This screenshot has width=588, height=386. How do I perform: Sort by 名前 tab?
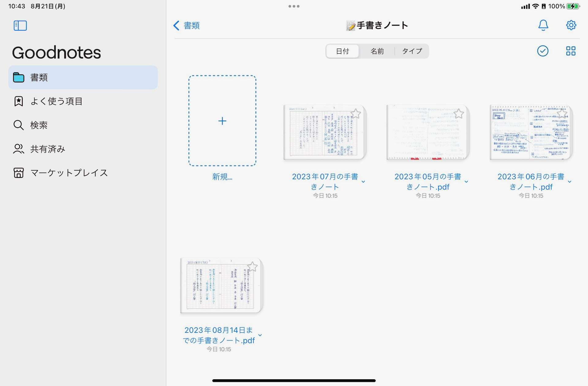click(377, 51)
